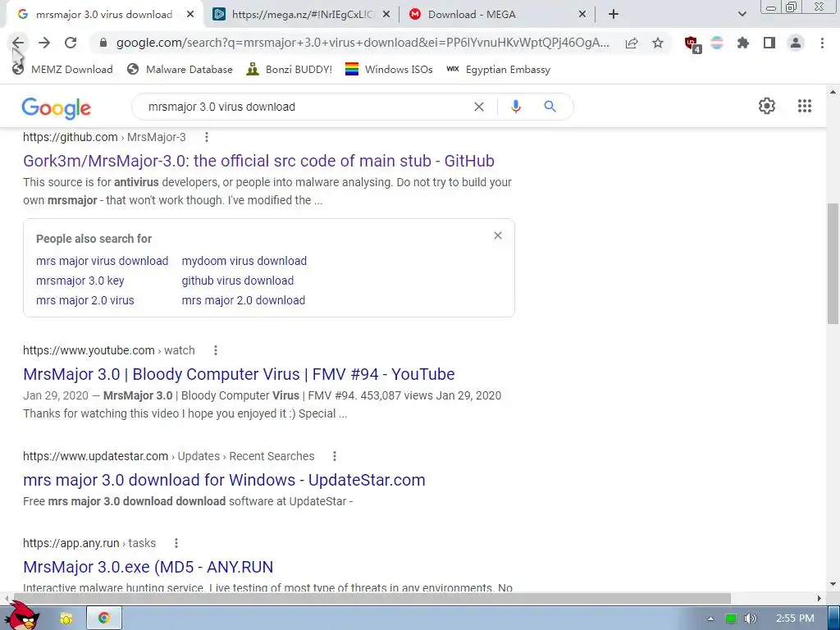Image resolution: width=840 pixels, height=630 pixels.
Task: Switch to the mega.nz link tab
Action: [x=301, y=15]
